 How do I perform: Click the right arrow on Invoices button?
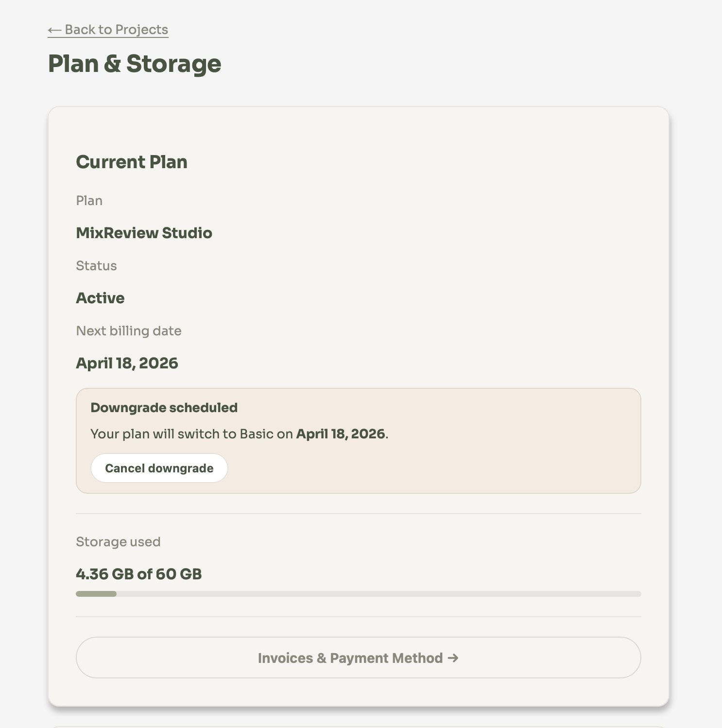pyautogui.click(x=453, y=658)
